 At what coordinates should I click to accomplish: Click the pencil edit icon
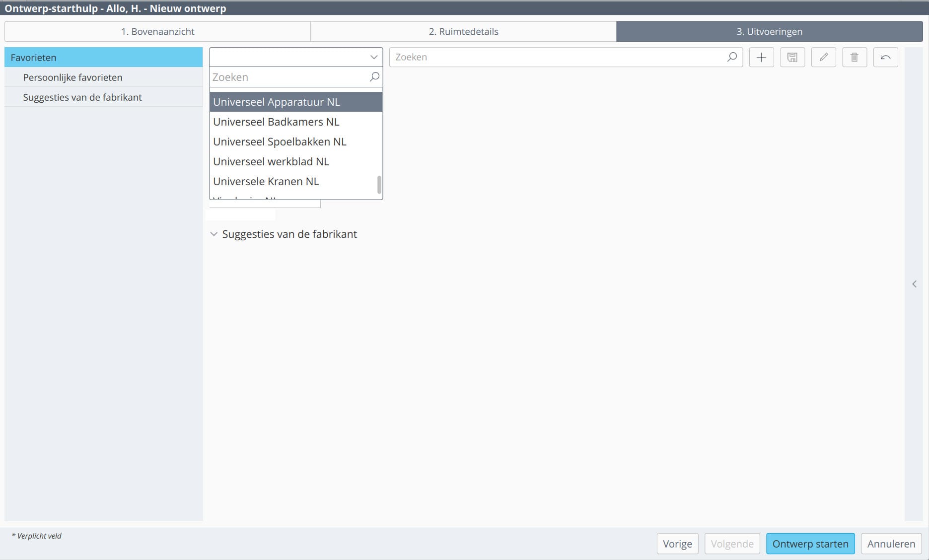823,58
